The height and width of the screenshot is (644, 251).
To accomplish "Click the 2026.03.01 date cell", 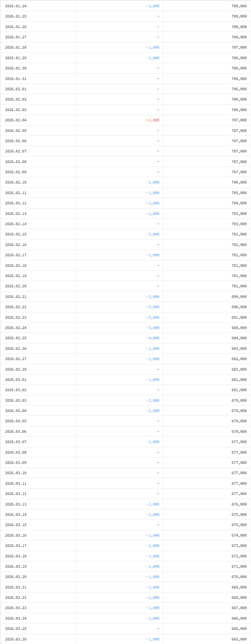I will click(x=16, y=380).
